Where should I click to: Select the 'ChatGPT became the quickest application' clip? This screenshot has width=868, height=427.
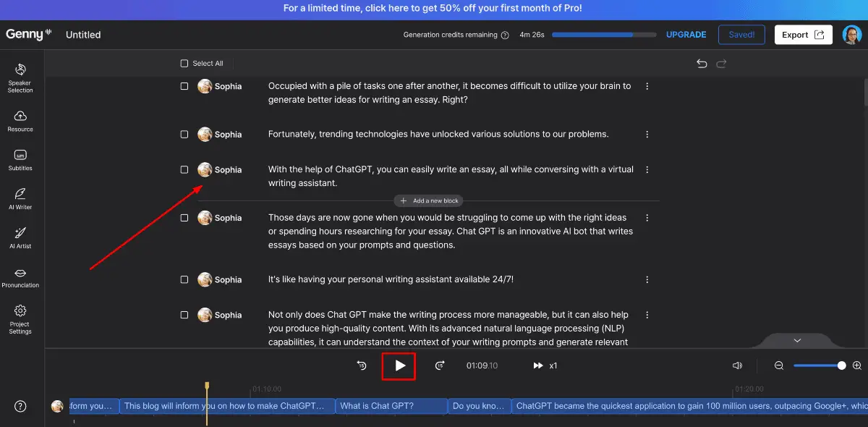[x=690, y=406]
